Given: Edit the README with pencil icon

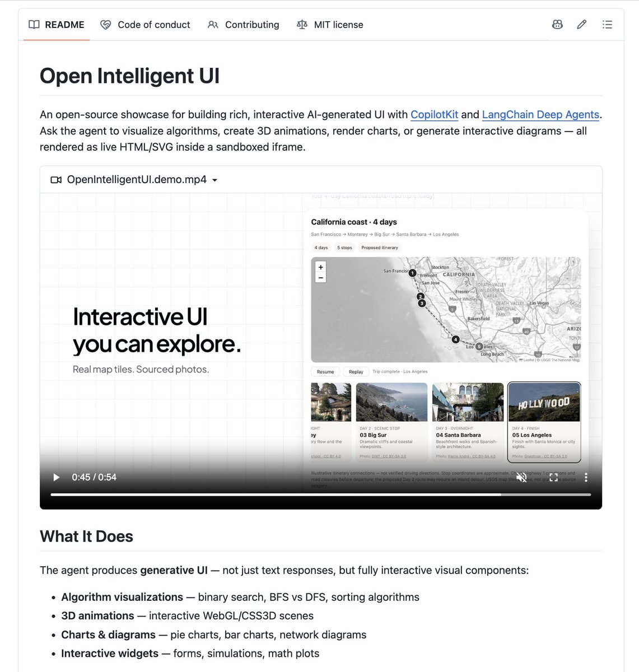Looking at the screenshot, I should point(582,25).
